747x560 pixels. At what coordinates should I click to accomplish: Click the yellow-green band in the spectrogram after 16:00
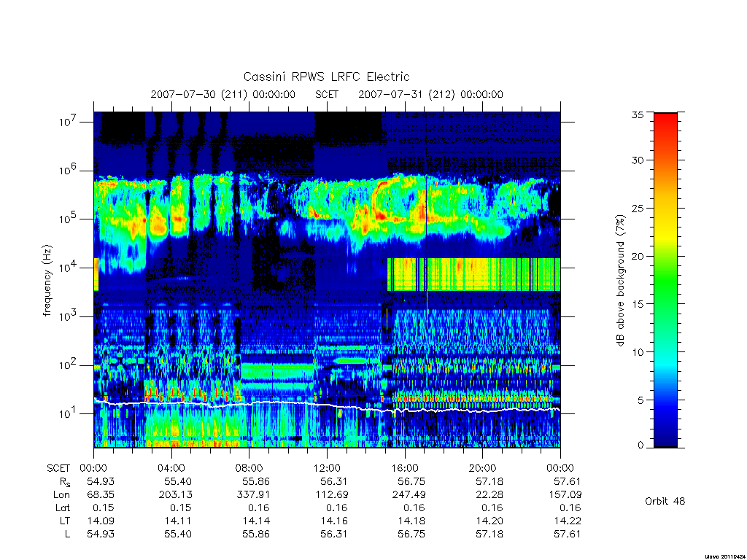(473, 275)
